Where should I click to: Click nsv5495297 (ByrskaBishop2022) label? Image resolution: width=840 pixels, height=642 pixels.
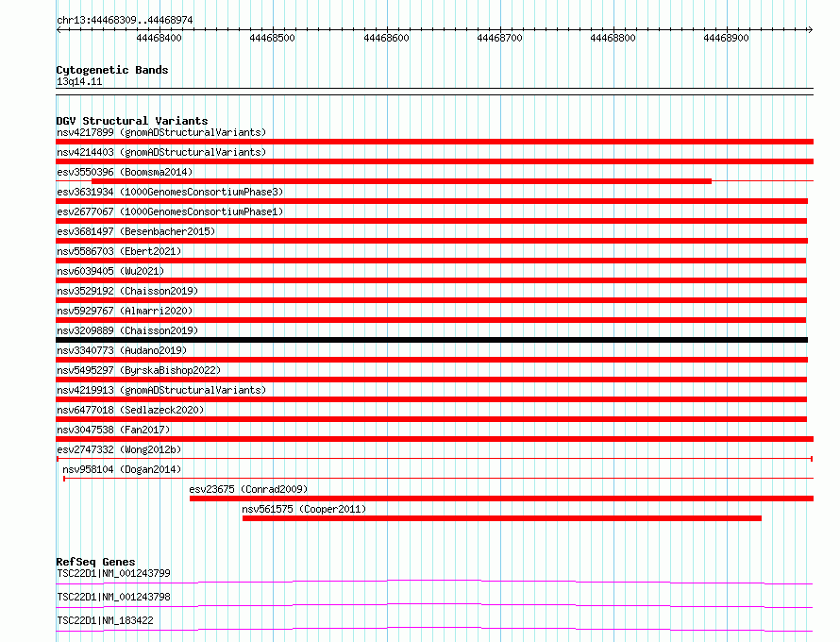pyautogui.click(x=139, y=370)
